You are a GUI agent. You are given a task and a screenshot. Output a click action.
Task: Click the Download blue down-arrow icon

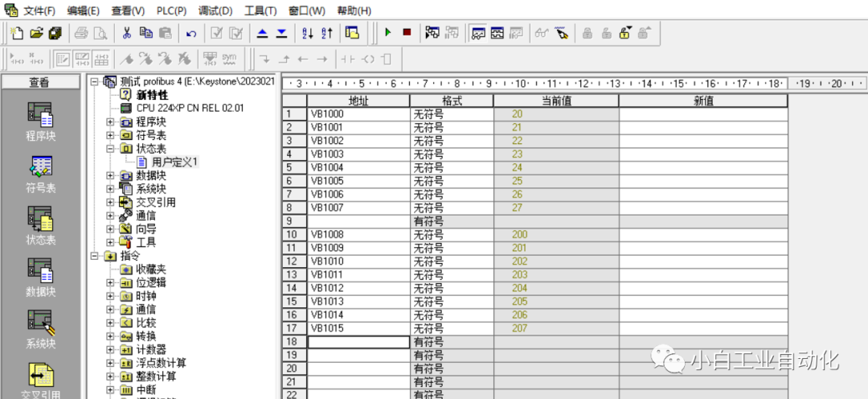tap(282, 33)
